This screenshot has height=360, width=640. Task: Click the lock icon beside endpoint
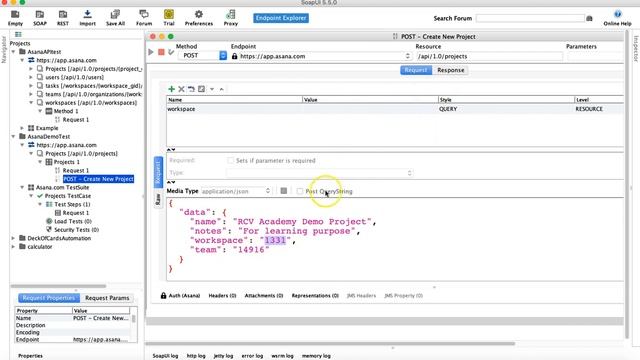234,56
